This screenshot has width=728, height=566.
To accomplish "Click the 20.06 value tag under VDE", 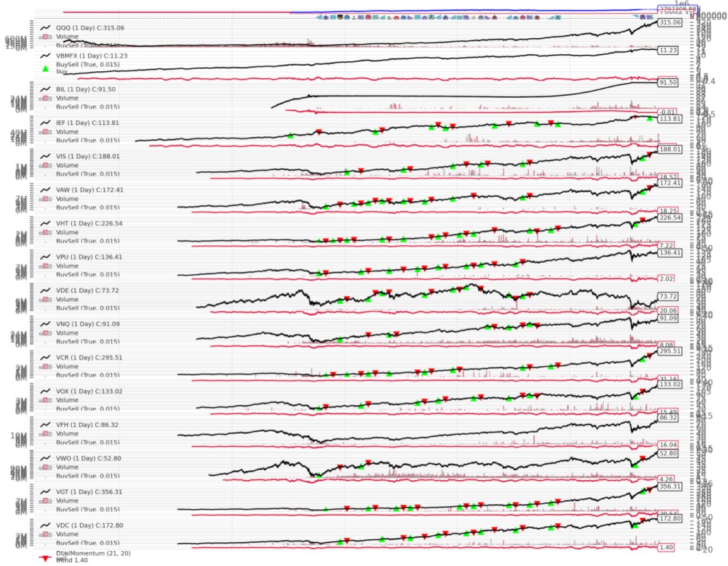I will tap(667, 311).
